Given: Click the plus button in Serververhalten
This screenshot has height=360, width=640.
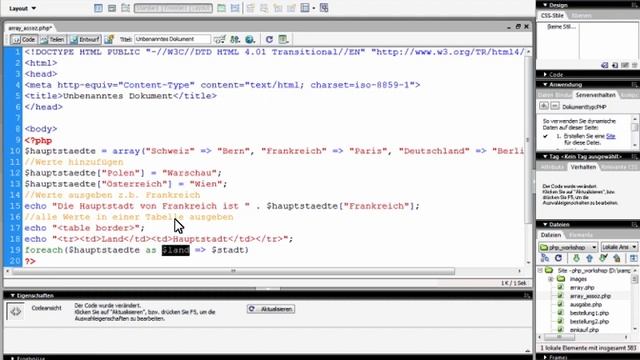Looking at the screenshot, I should pyautogui.click(x=544, y=106).
